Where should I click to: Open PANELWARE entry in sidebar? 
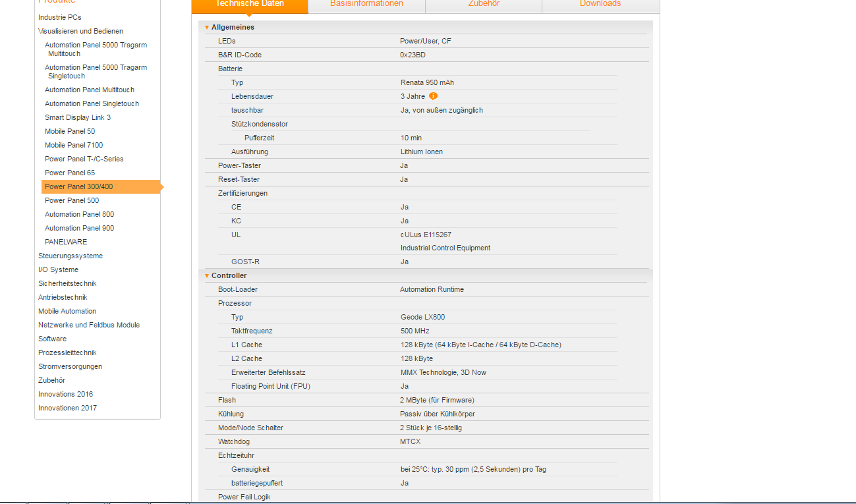(66, 242)
